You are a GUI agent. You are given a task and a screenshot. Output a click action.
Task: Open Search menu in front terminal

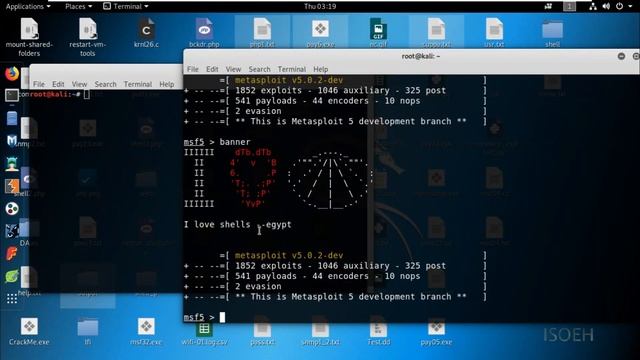coord(259,69)
